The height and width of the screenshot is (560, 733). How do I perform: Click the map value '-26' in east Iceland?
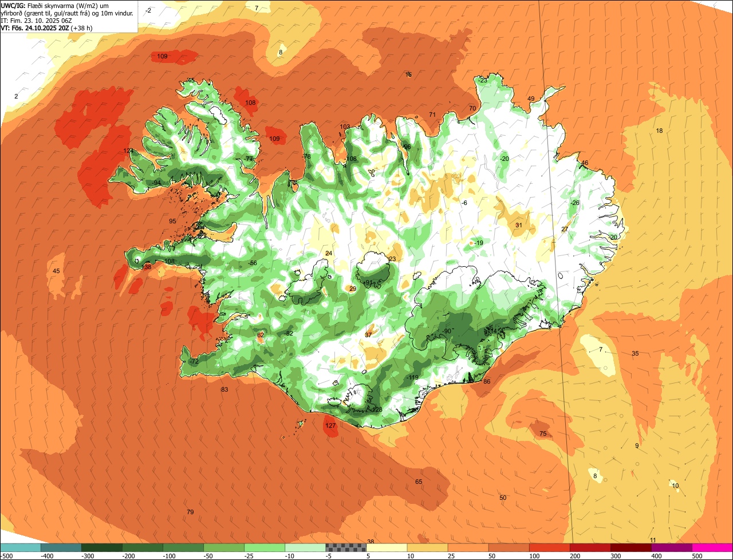pyautogui.click(x=574, y=203)
